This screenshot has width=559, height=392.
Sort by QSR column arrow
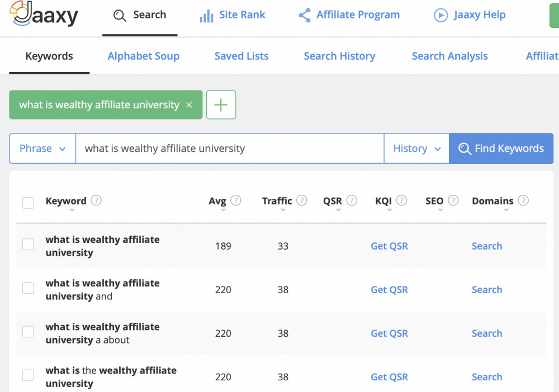(x=339, y=210)
